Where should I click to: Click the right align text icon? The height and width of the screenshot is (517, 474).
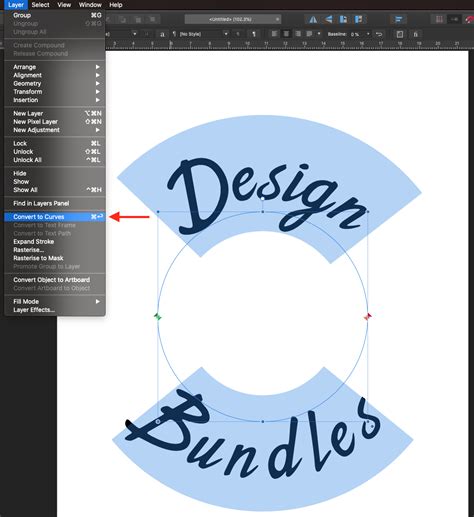(298, 34)
